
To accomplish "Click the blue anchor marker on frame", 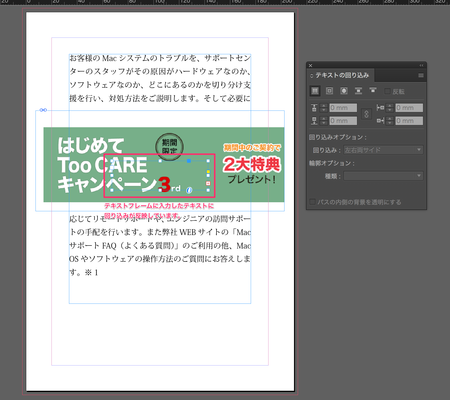I will [189, 161].
